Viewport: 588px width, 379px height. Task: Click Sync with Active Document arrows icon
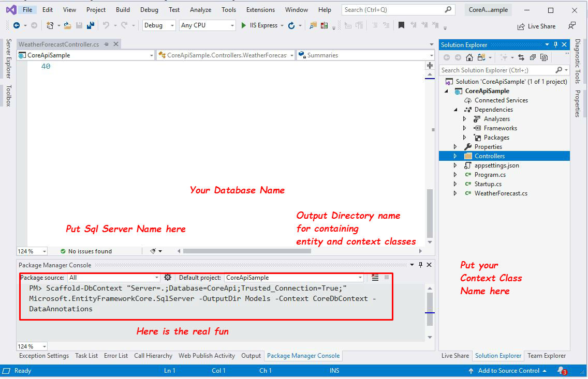point(521,57)
